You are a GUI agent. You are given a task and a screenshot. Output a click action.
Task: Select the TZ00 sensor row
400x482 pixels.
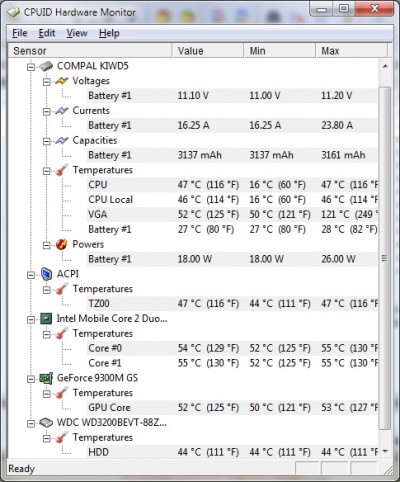[232, 304]
